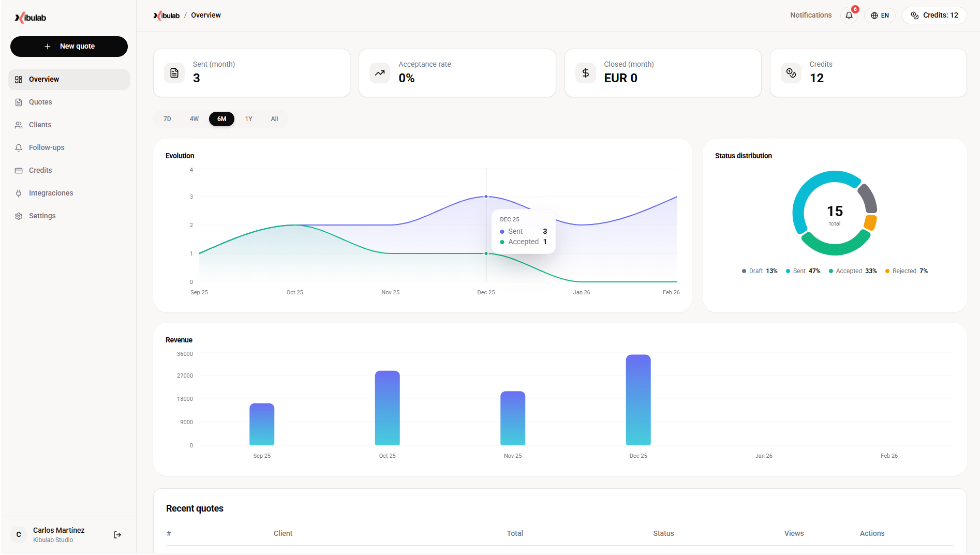Select the 7D time range filter
The width and height of the screenshot is (980, 555).
pyautogui.click(x=167, y=118)
